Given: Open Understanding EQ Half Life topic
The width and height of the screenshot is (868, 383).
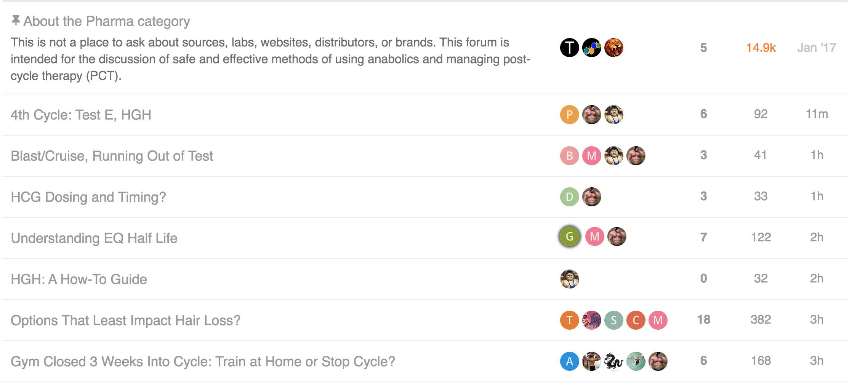Looking at the screenshot, I should coord(94,238).
